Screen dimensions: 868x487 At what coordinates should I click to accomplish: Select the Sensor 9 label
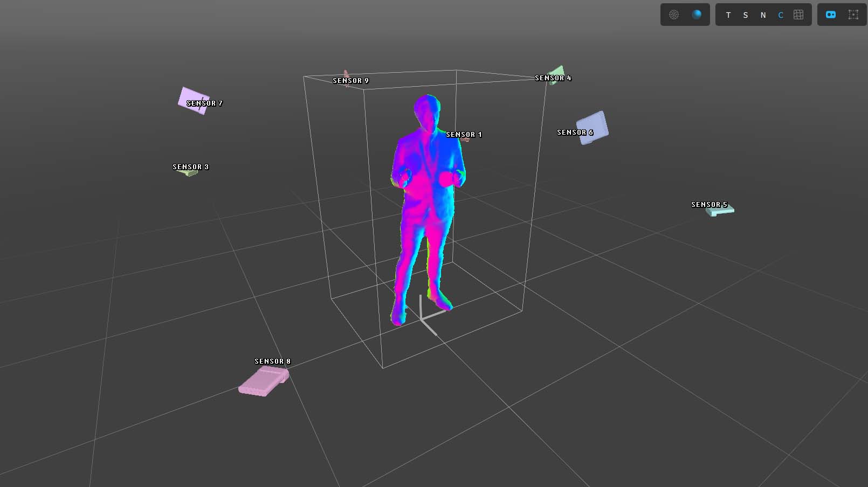pyautogui.click(x=350, y=81)
